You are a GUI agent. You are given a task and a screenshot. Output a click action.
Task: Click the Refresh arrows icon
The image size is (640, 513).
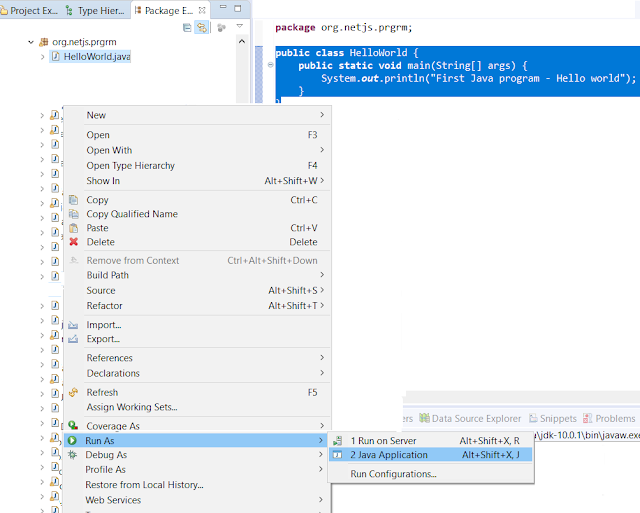pyautogui.click(x=73, y=393)
